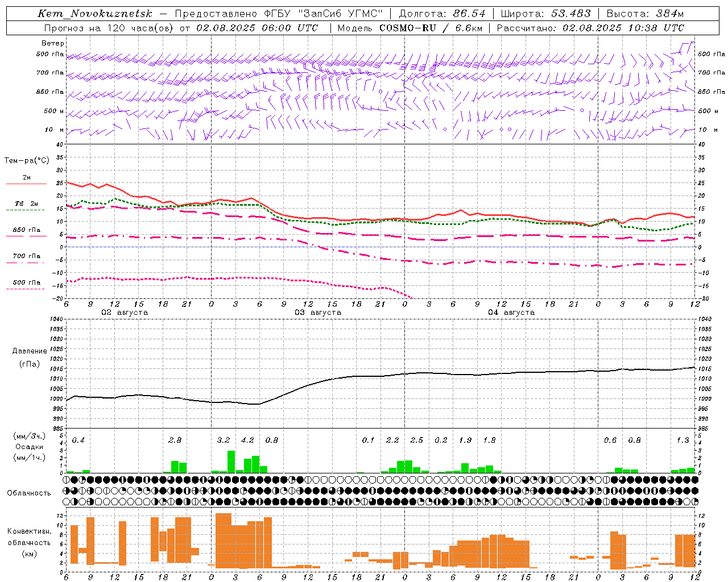This screenshot has height=582, width=728.
Task: Click the '(км)' unit label under convective cloudiness
Action: (x=29, y=554)
